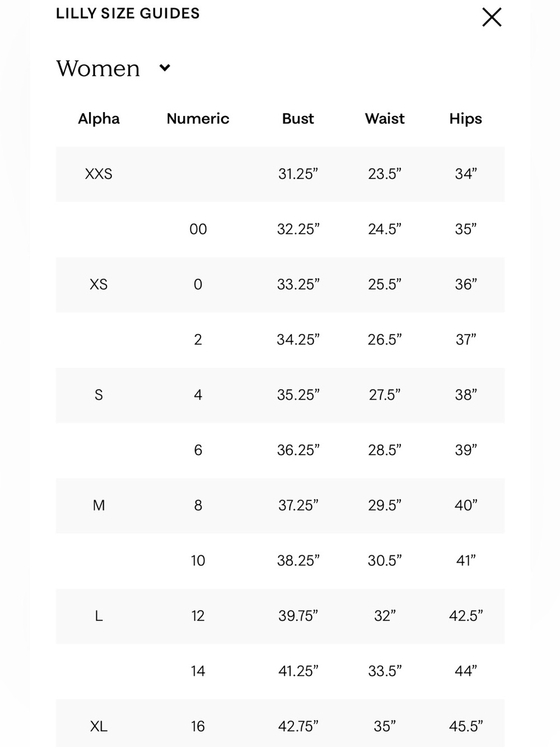Image resolution: width=560 pixels, height=747 pixels.
Task: Click the Waist column header
Action: coord(385,118)
